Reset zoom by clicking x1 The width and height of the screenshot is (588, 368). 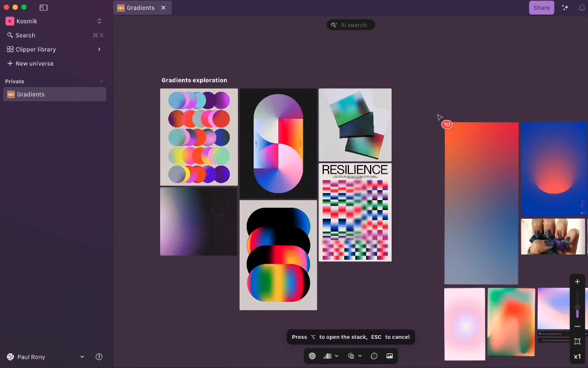577,356
